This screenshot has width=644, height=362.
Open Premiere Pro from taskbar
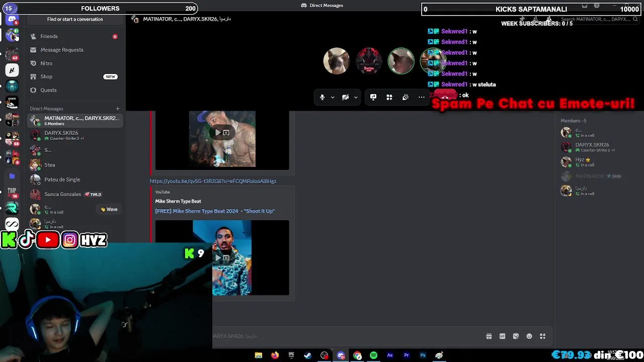[407, 355]
